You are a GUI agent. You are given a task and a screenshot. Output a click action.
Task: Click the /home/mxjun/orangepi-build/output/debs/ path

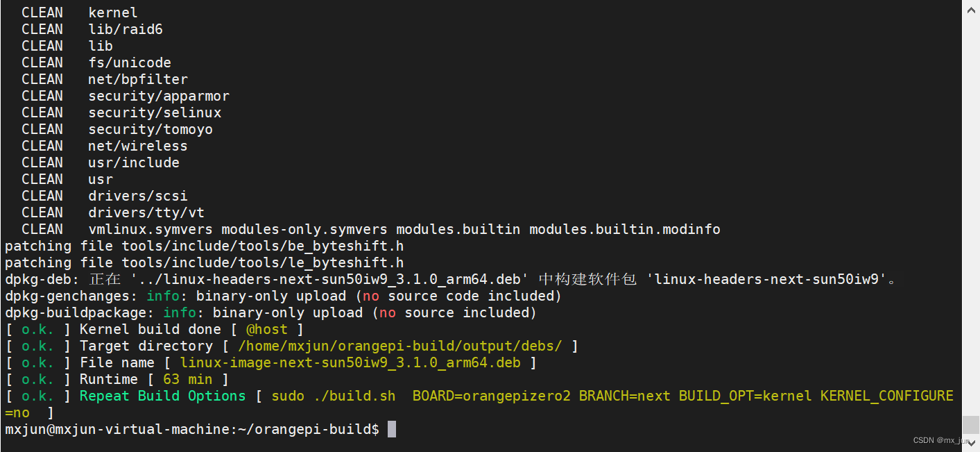click(x=399, y=346)
